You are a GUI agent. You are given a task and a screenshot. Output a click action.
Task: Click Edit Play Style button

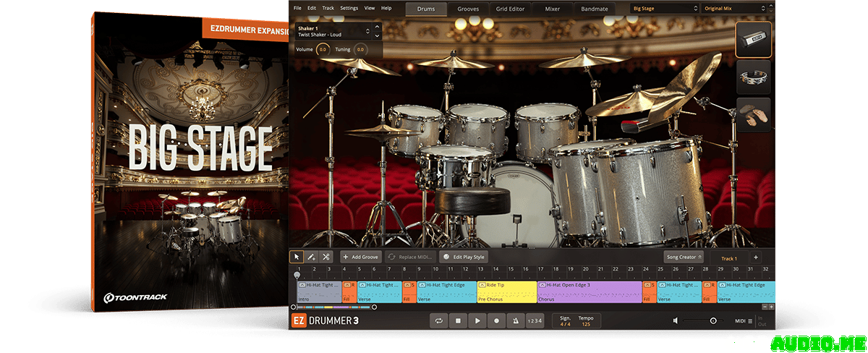464,257
